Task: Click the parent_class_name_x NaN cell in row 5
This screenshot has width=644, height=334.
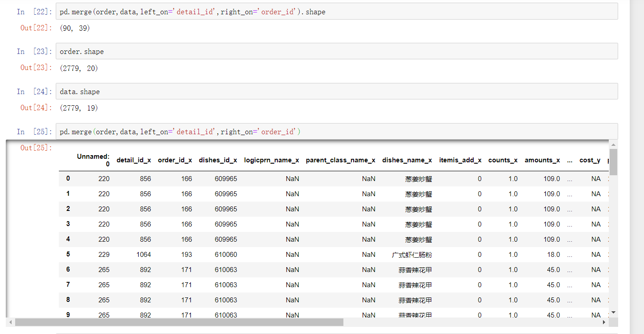Action: [x=369, y=255]
